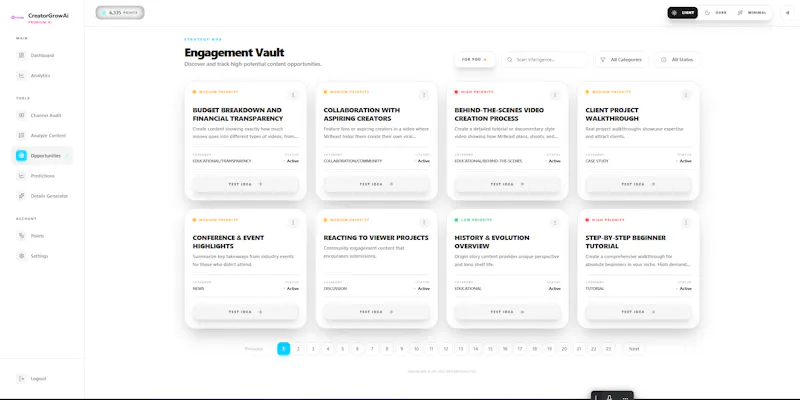Viewport: 800px width, 400px height.
Task: Go to pagination page 10
Action: pos(416,349)
